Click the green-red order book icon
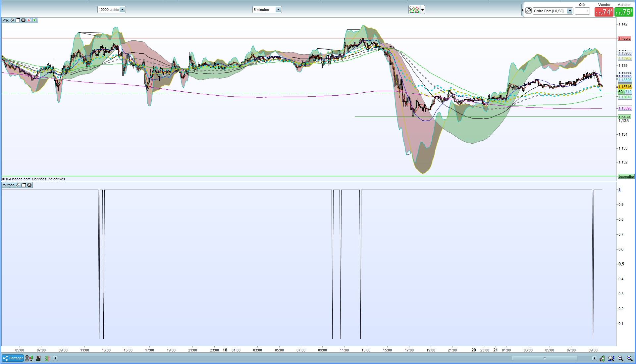Image resolution: width=636 pixels, height=364 pixels. coord(47,358)
